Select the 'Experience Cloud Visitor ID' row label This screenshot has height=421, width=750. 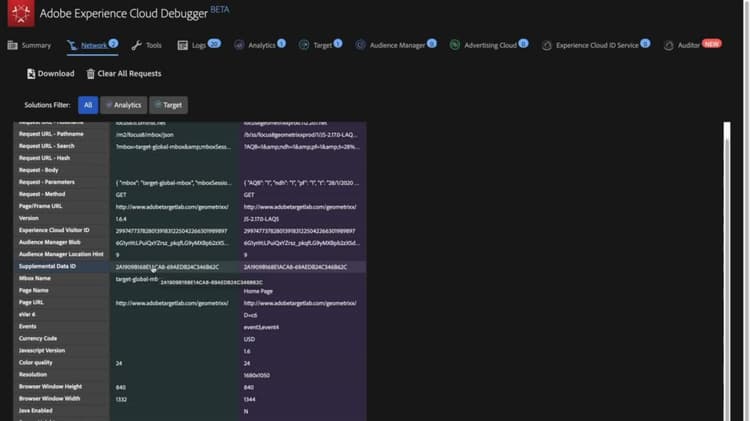point(54,230)
